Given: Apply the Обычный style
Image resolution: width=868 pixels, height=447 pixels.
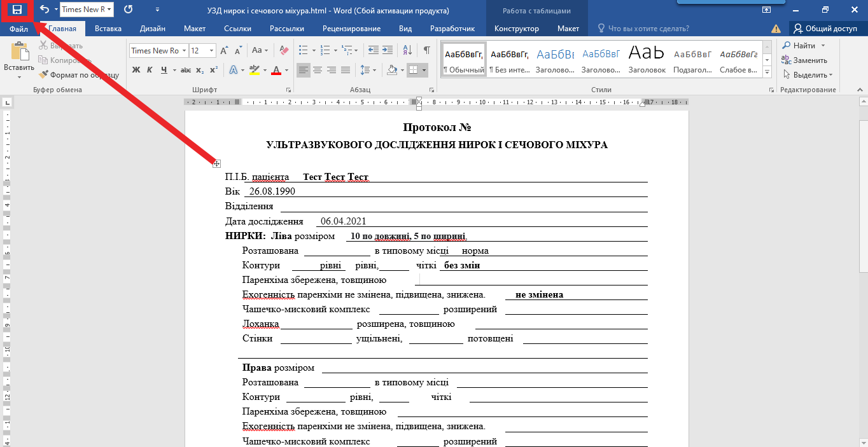Looking at the screenshot, I should tap(464, 59).
